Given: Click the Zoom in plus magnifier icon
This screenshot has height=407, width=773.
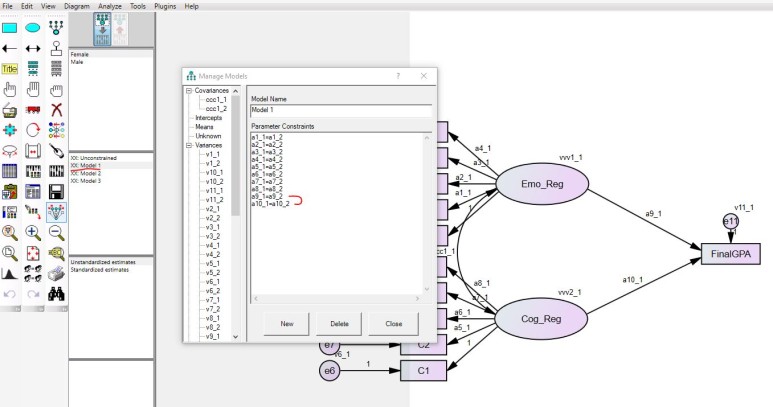Looking at the screenshot, I should (33, 233).
